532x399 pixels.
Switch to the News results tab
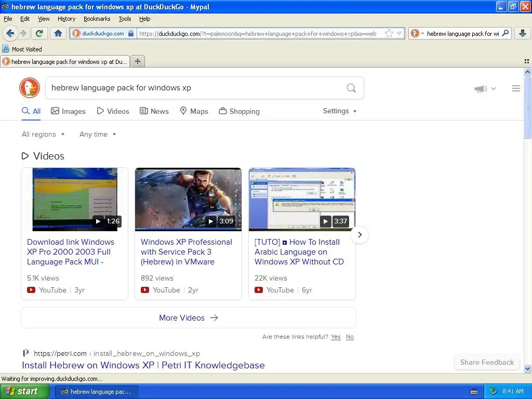[x=154, y=111]
